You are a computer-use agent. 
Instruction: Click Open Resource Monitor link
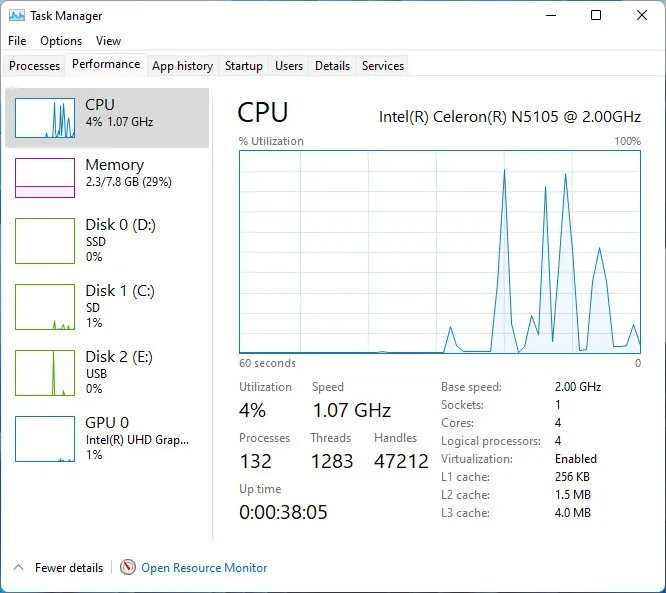click(x=204, y=568)
